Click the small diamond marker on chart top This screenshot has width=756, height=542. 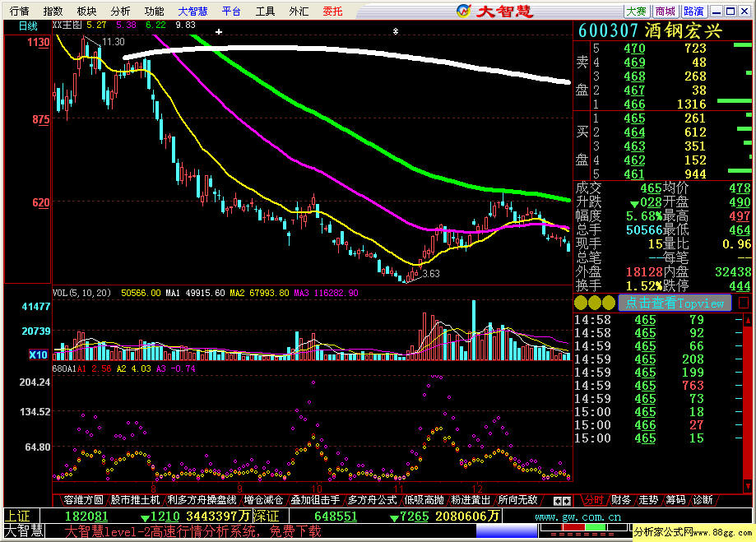pos(396,31)
